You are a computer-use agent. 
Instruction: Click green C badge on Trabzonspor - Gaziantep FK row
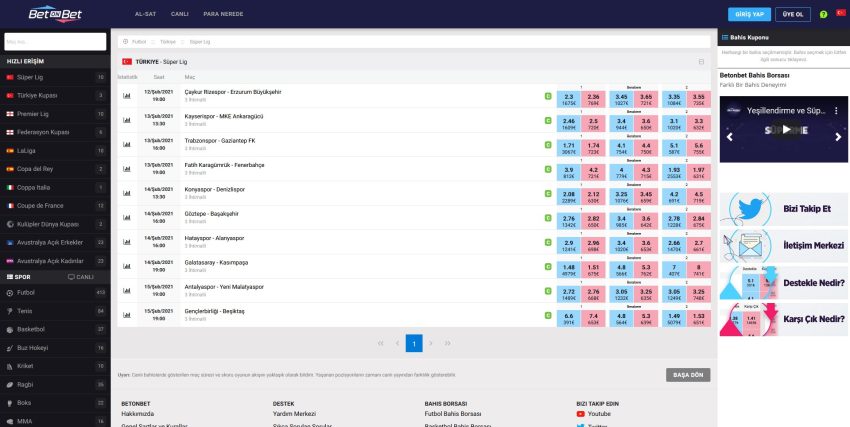click(x=547, y=145)
